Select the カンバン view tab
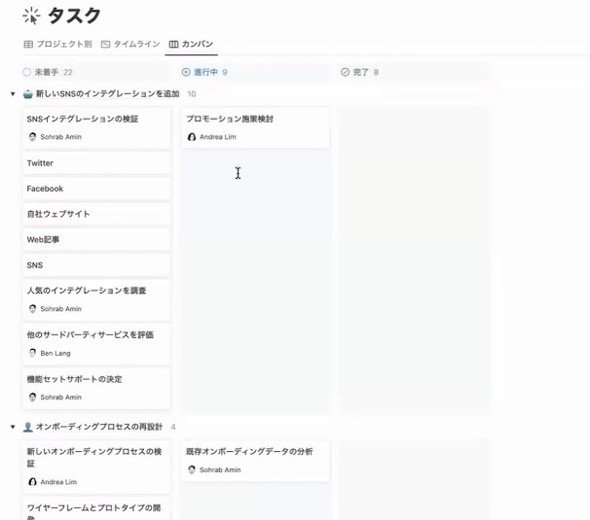This screenshot has width=590, height=520. [x=191, y=44]
